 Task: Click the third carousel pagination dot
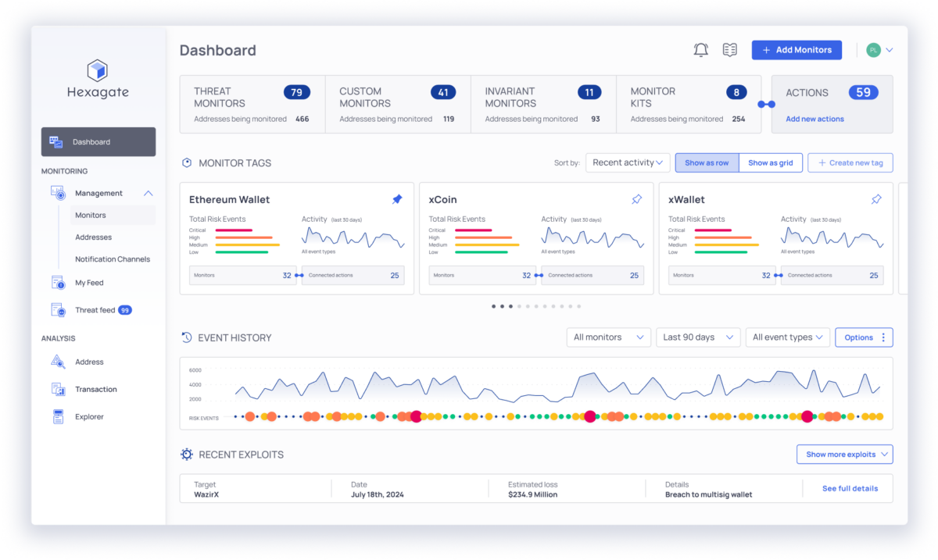[510, 306]
